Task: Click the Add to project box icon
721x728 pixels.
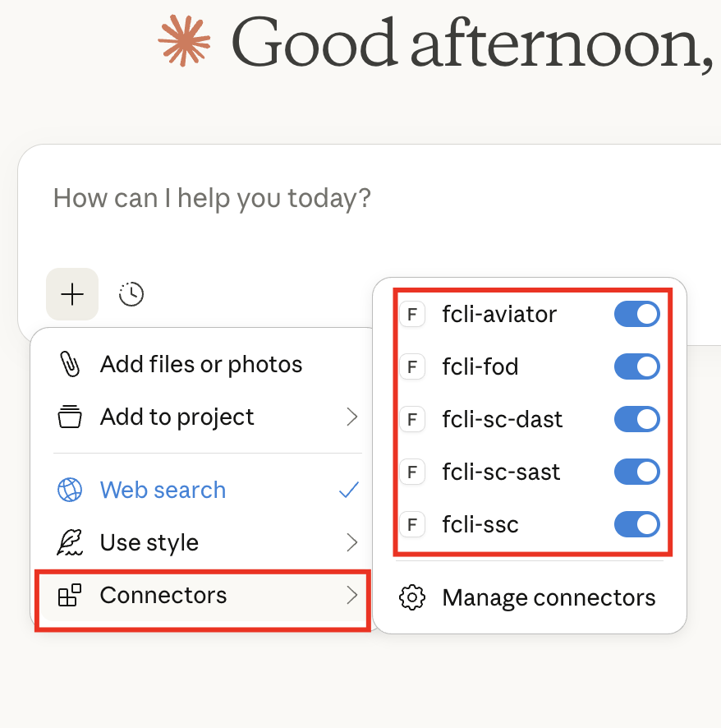Action: (x=70, y=417)
